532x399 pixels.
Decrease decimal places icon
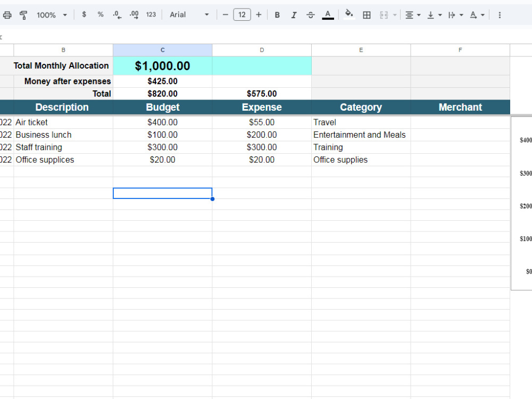pos(117,14)
